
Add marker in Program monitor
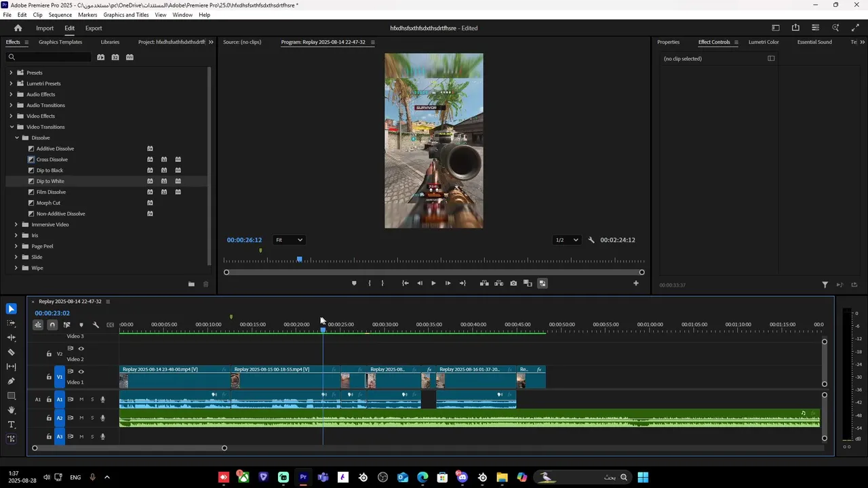click(354, 283)
